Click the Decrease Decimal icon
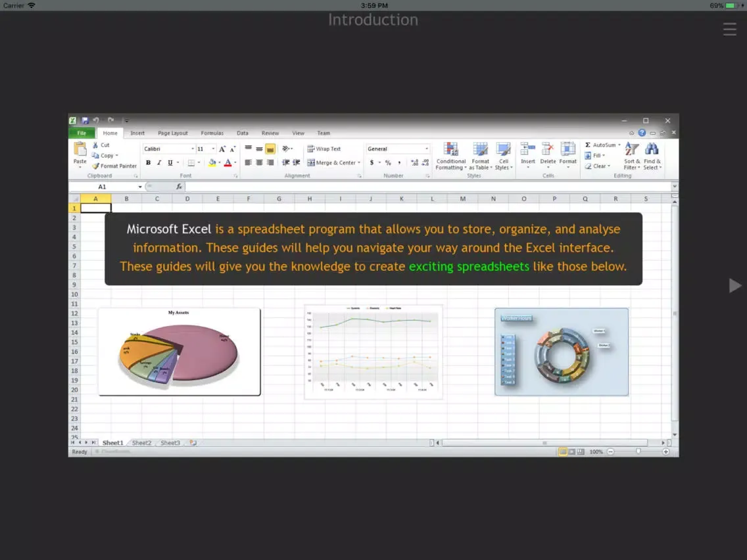 pos(425,163)
